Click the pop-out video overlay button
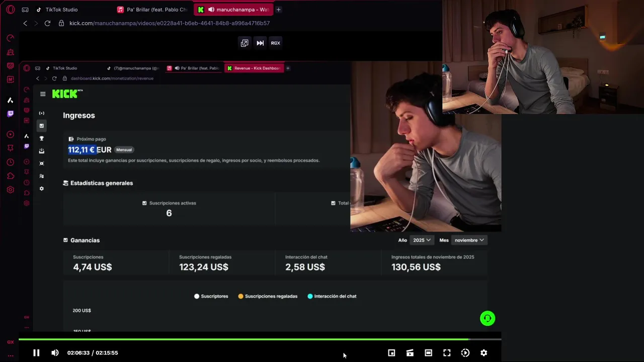Image resolution: width=644 pixels, height=362 pixels. (245, 43)
